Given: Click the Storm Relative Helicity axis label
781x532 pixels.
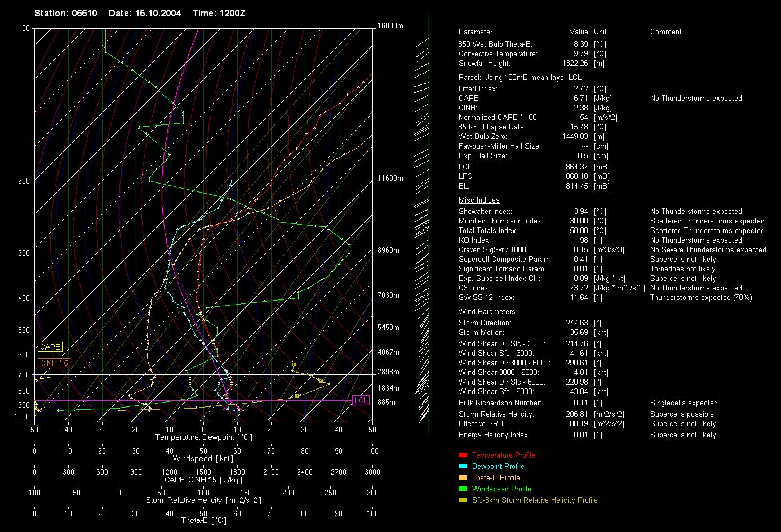Looking at the screenshot, I should (x=203, y=500).
